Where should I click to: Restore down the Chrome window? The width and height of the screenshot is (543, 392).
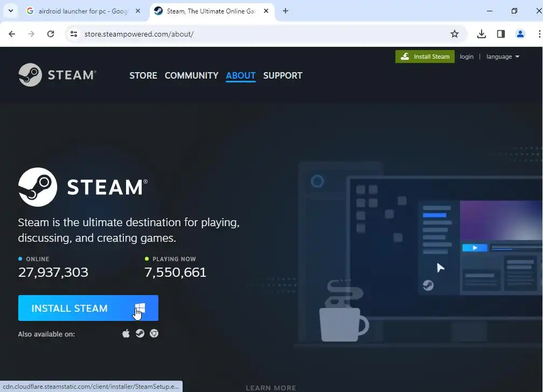(x=514, y=11)
